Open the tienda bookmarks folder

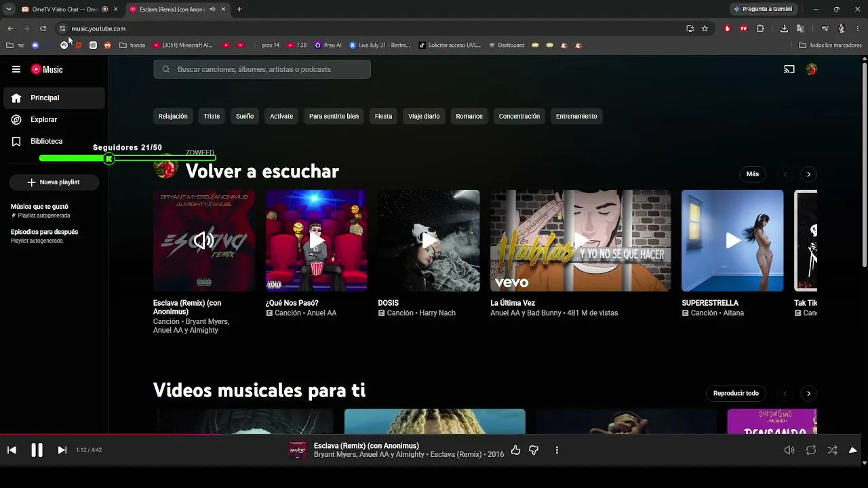pos(132,45)
